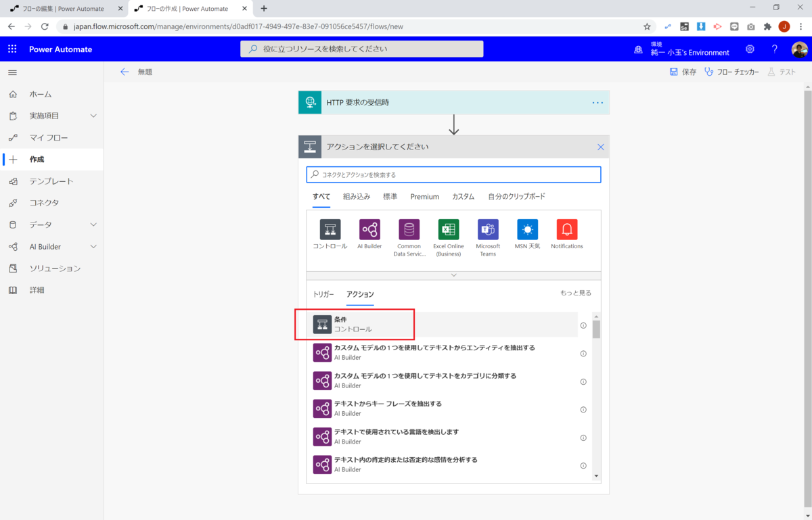Select the Common Data Service connector
Viewport: 812px width, 520px height.
(409, 230)
